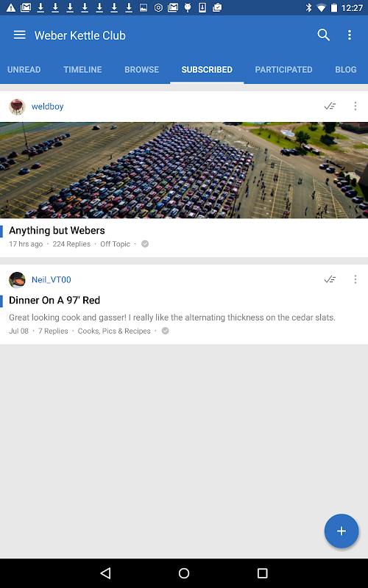Open the Anything but Webers topic
Viewport: 368px width, 588px height.
coord(57,230)
